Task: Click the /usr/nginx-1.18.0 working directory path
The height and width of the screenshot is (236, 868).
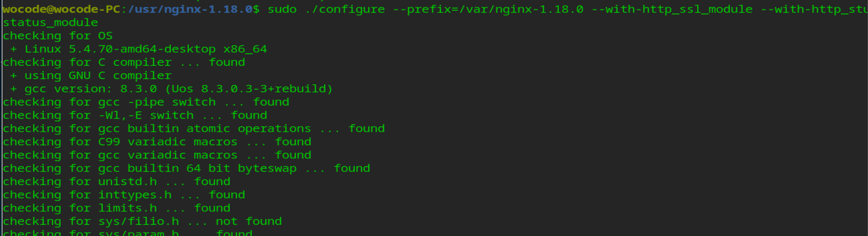Action: pyautogui.click(x=190, y=9)
